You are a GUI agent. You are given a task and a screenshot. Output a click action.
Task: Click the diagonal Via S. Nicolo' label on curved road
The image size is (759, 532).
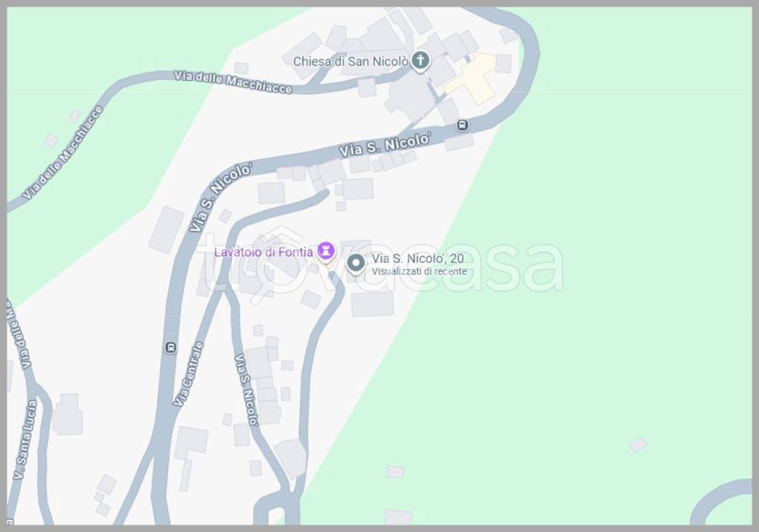(x=220, y=197)
